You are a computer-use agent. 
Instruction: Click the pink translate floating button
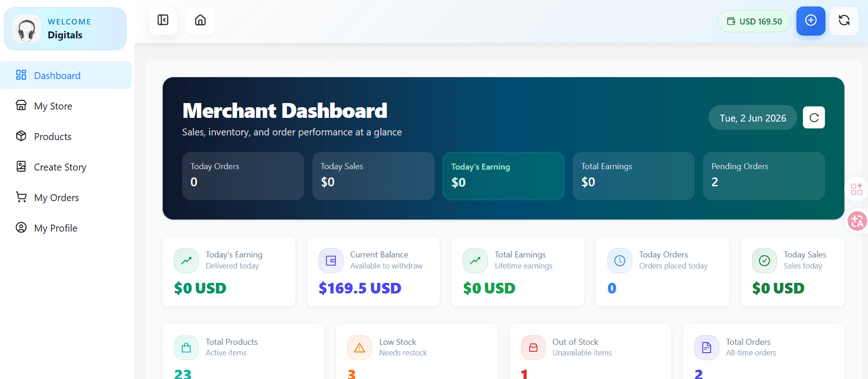click(x=857, y=221)
